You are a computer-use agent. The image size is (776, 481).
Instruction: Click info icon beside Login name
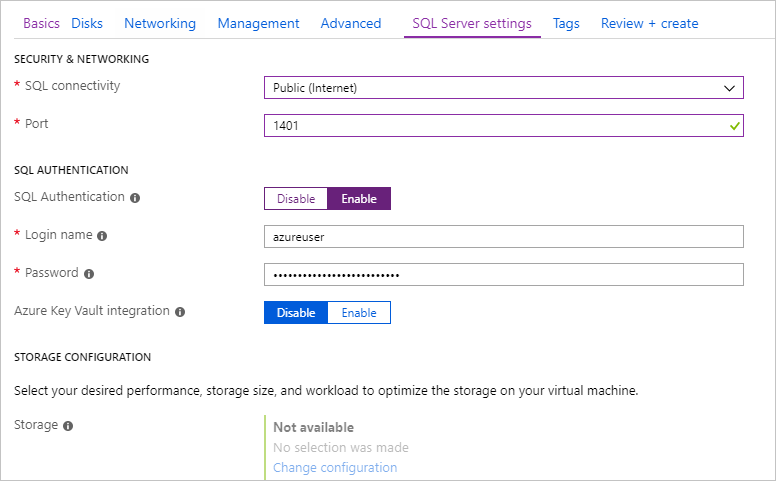[x=102, y=236]
